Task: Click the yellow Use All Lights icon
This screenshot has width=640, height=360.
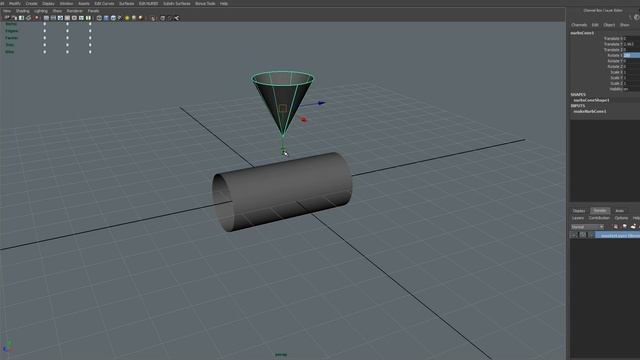Action: 127,18
